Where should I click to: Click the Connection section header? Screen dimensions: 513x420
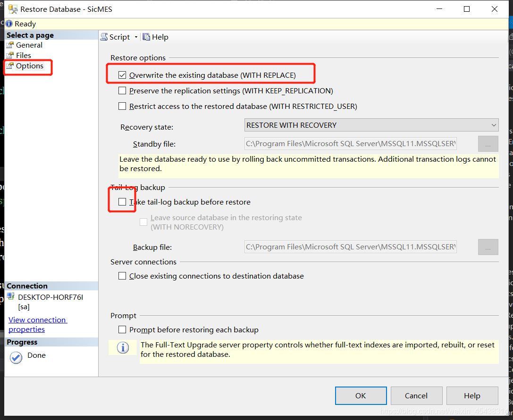51,286
